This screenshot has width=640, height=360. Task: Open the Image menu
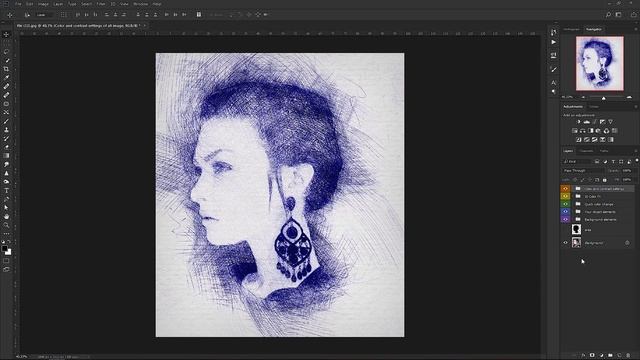(43, 4)
